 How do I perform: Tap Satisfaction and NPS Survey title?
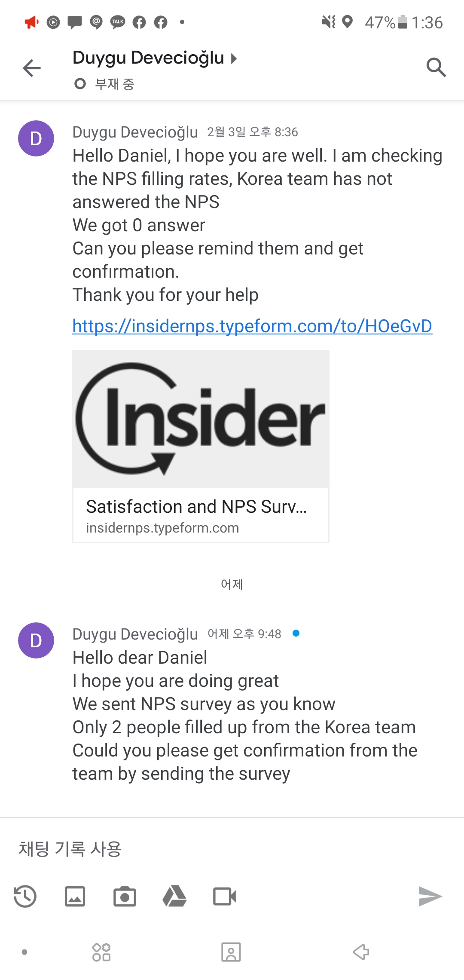click(196, 507)
